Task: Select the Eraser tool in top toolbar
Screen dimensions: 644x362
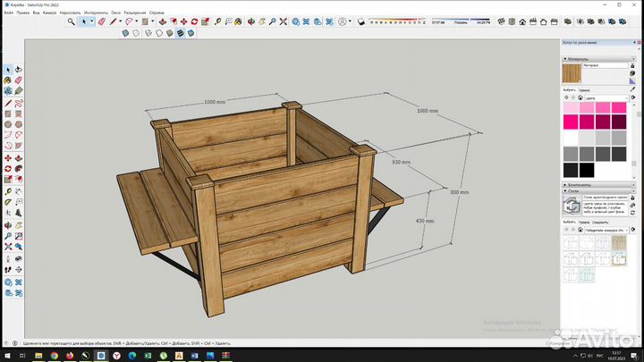Action: pos(100,21)
